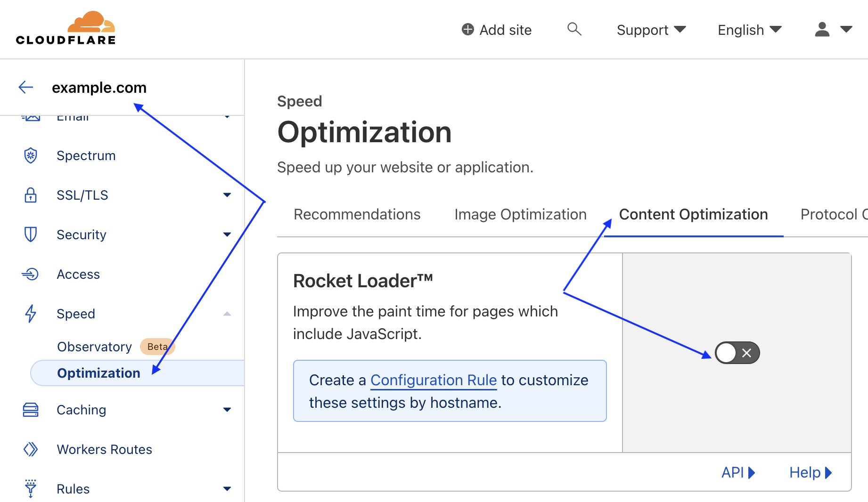Collapse the Speed section
Screen dimensions: 868x502
coord(228,313)
